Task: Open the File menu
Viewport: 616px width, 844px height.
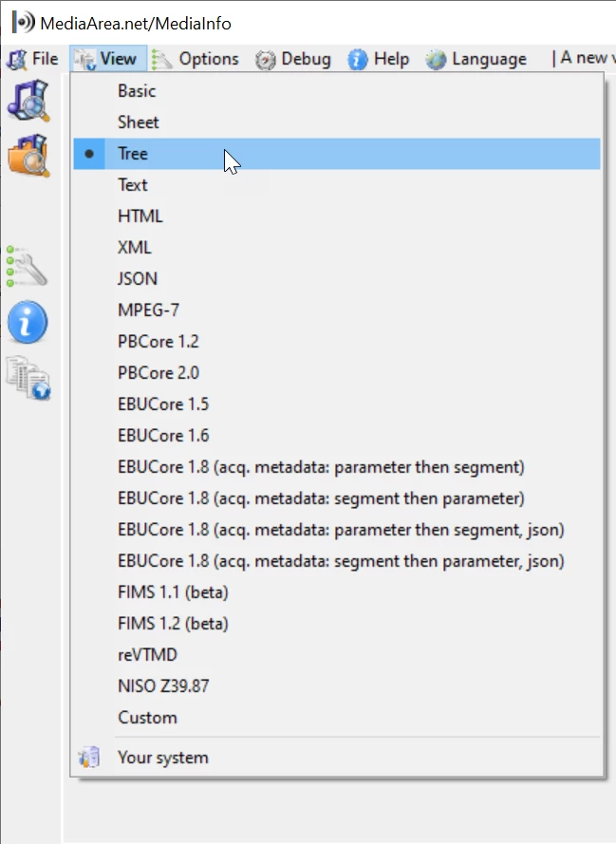Action: coord(32,59)
